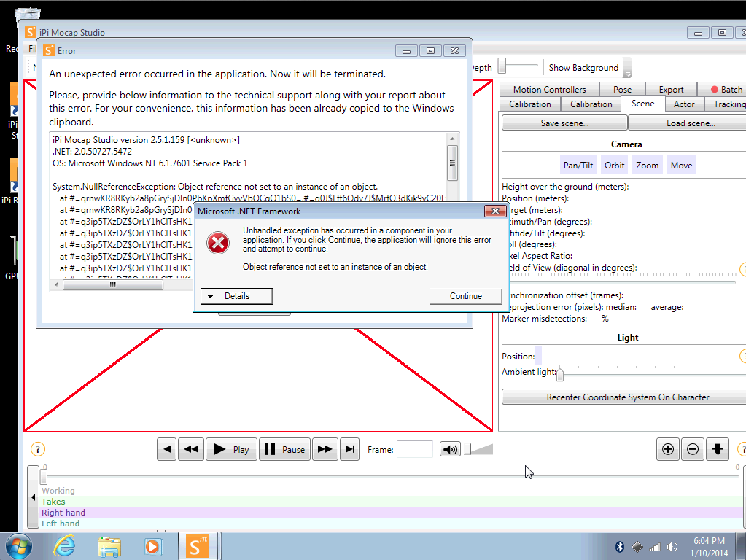Image resolution: width=746 pixels, height=560 pixels.
Task: Close the Microsoft .NET Framework dialog
Action: 495,211
